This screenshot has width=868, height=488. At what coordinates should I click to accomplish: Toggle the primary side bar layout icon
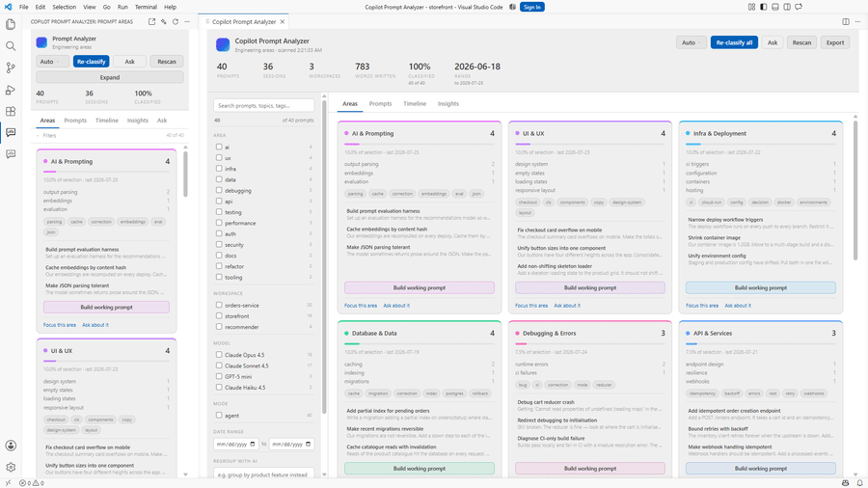click(x=764, y=7)
